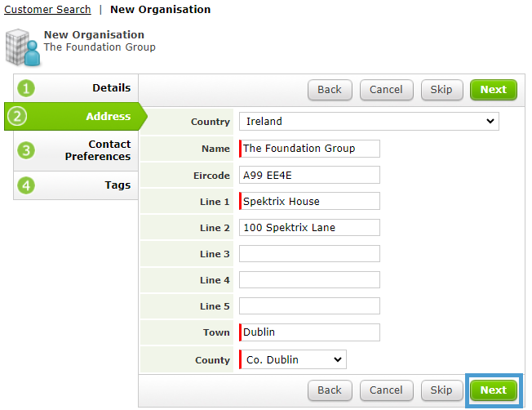Click the top Skip button
The width and height of the screenshot is (532, 410).
(441, 90)
